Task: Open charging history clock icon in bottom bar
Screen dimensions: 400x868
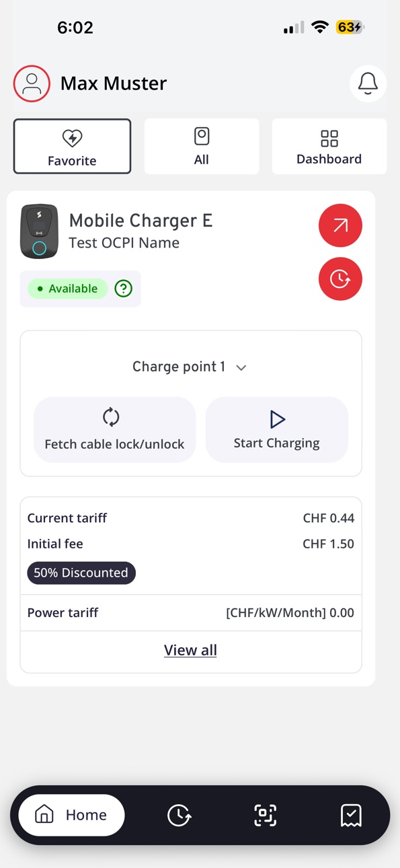Action: 179,816
